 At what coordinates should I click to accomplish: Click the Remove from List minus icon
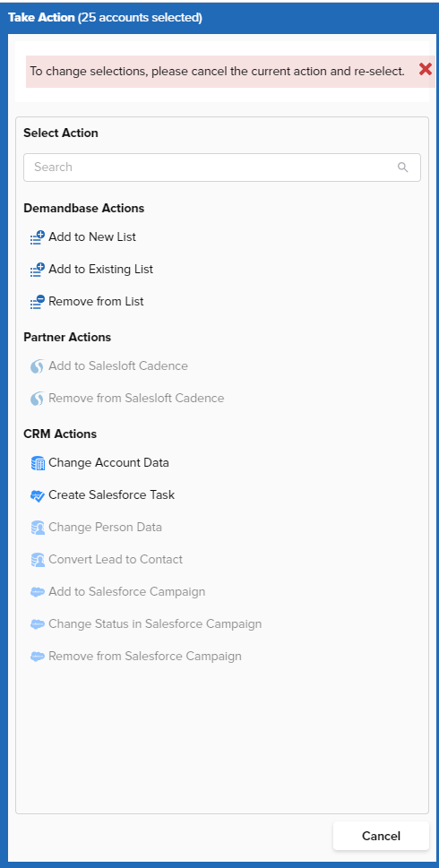pyautogui.click(x=37, y=302)
